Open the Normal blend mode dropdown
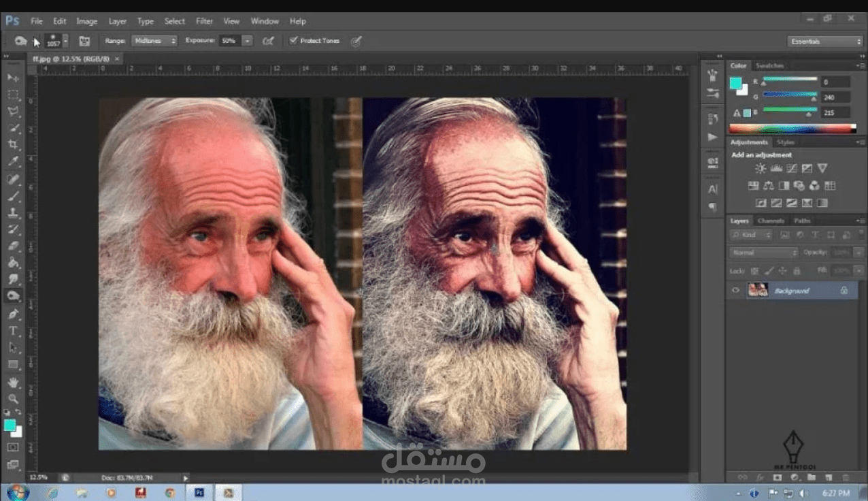 (763, 253)
